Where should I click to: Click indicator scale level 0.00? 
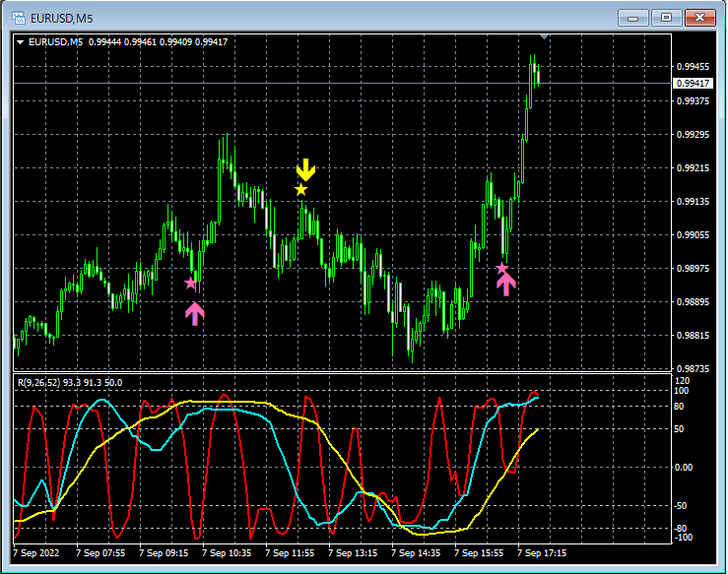click(683, 468)
